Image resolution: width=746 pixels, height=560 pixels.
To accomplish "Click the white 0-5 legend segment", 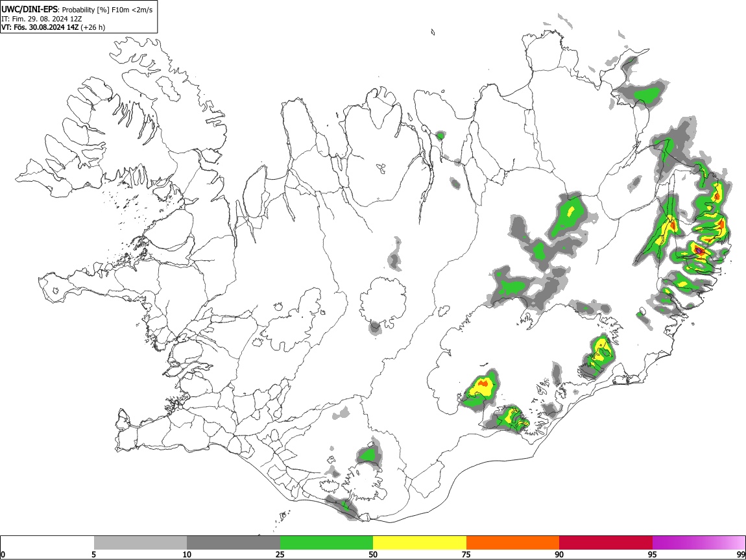I will (47, 543).
